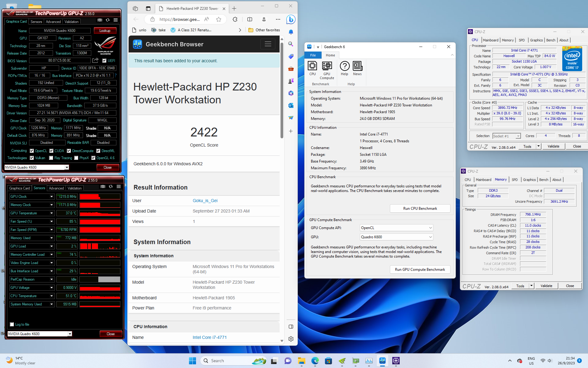Click Run GPU Compute Benchmark button
The image size is (588, 368).
click(x=420, y=270)
